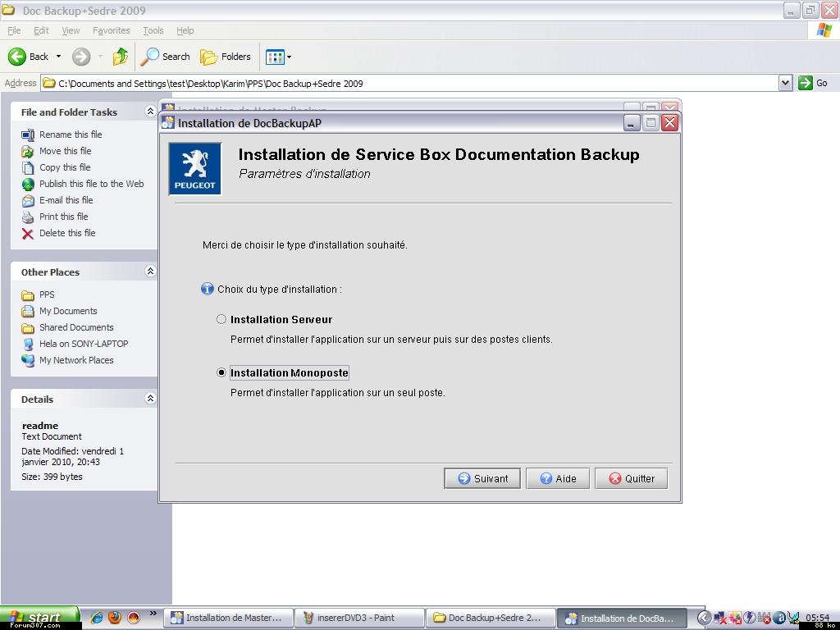This screenshot has width=840, height=630.
Task: Open the Tools menu in Explorer
Action: (x=153, y=30)
